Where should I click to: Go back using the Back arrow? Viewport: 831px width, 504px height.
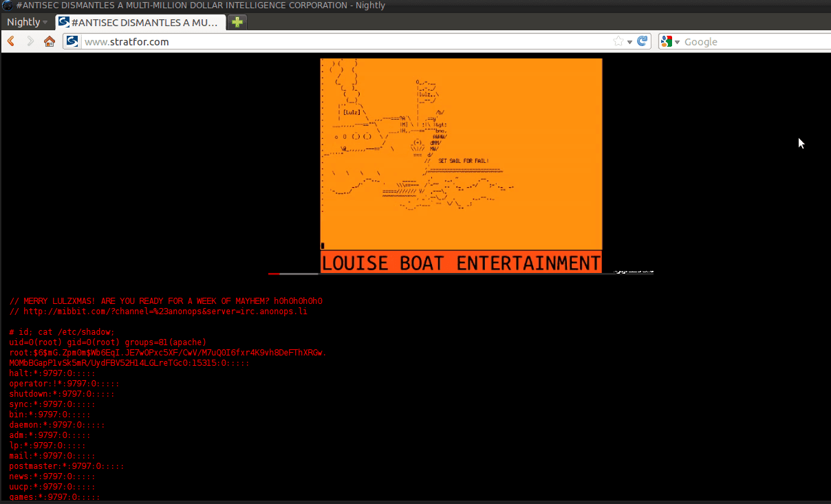click(11, 41)
